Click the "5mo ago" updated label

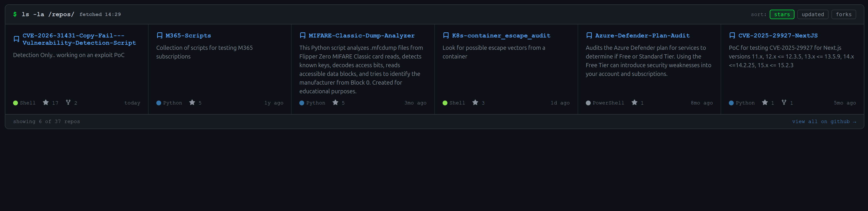point(845,103)
